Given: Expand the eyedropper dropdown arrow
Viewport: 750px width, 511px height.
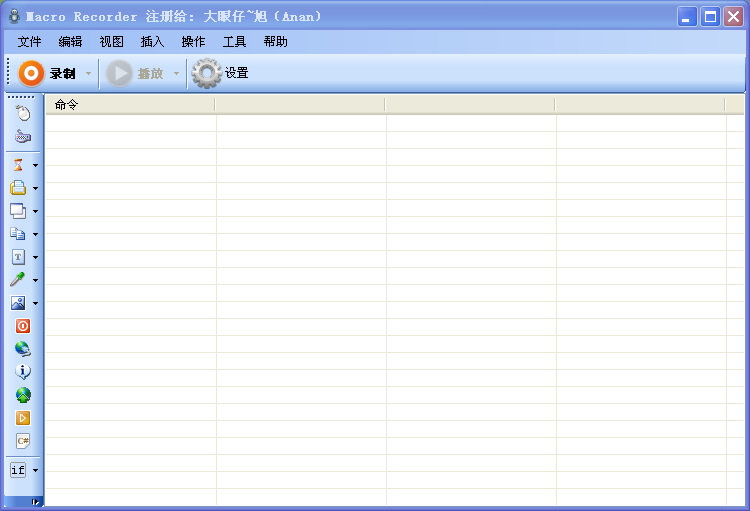Looking at the screenshot, I should 35,280.
